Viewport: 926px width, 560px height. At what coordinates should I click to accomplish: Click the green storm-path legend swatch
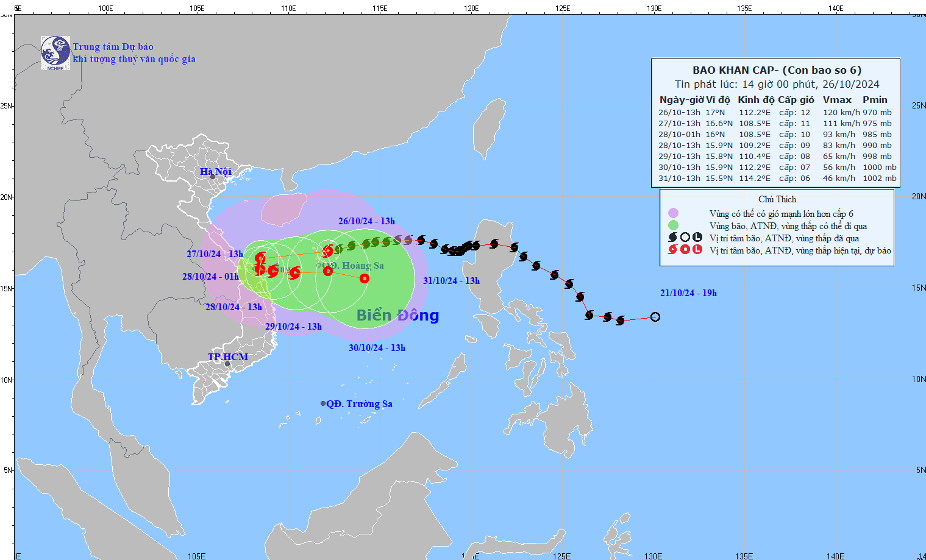pos(673,225)
